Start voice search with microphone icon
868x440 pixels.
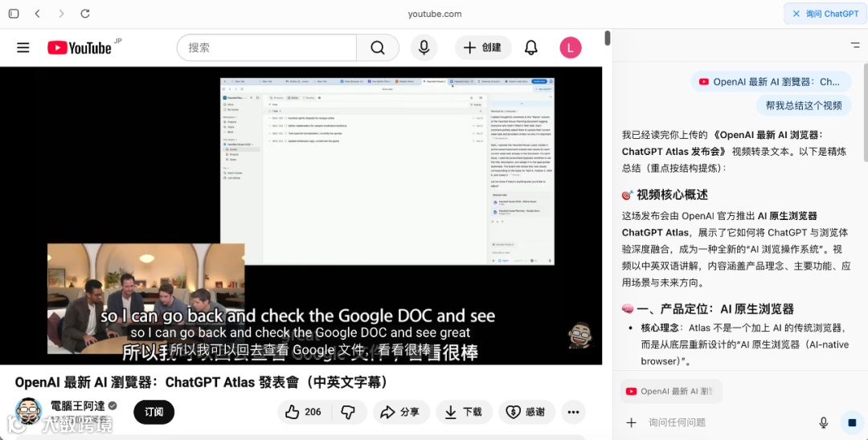[x=424, y=47]
